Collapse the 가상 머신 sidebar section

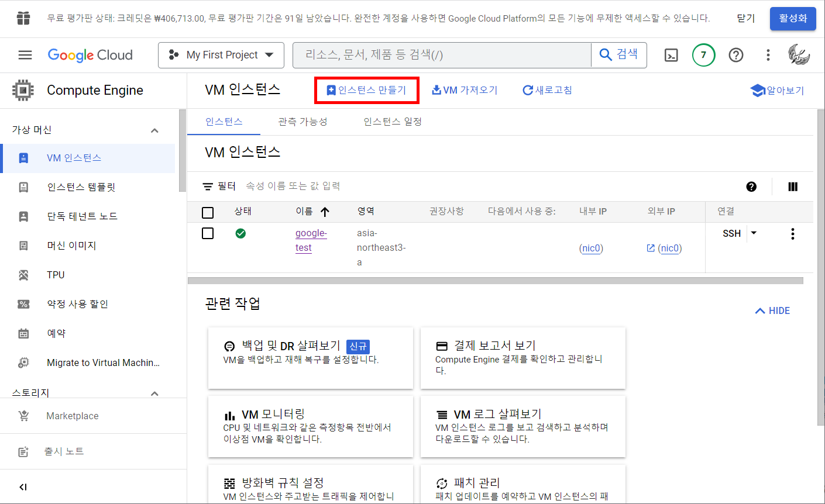(154, 130)
